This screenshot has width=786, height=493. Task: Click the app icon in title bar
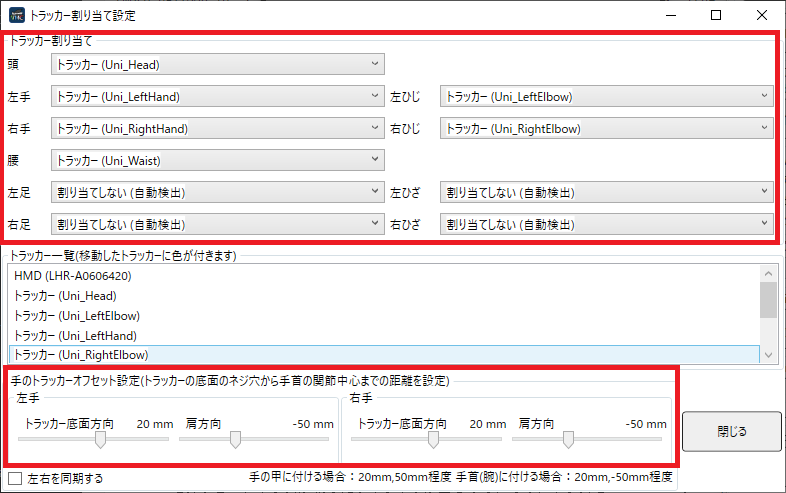pyautogui.click(x=17, y=16)
